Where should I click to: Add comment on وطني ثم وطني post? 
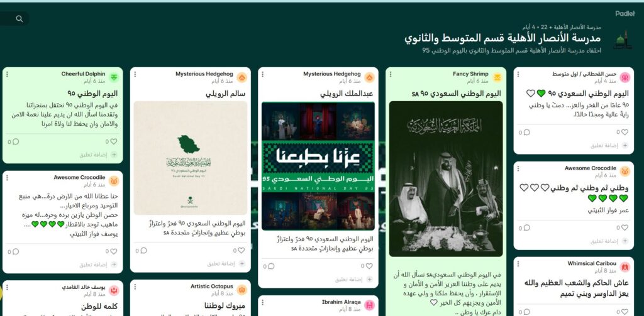coord(609,241)
